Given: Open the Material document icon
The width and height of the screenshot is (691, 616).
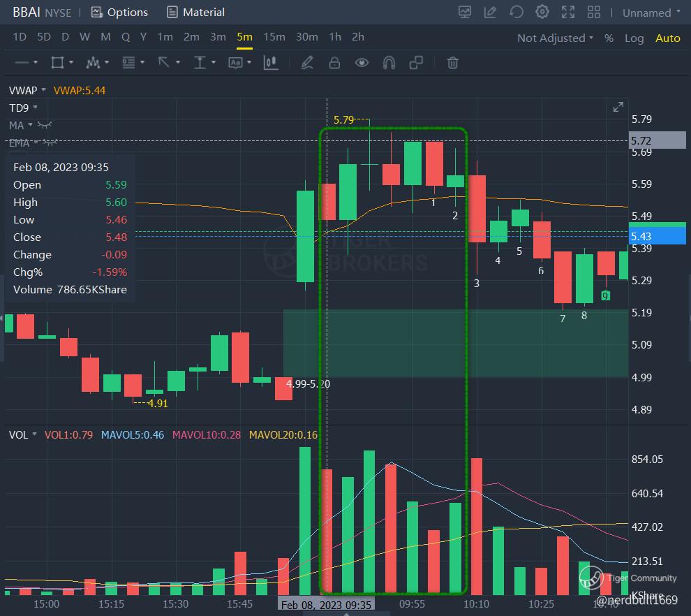Looking at the screenshot, I should [172, 13].
